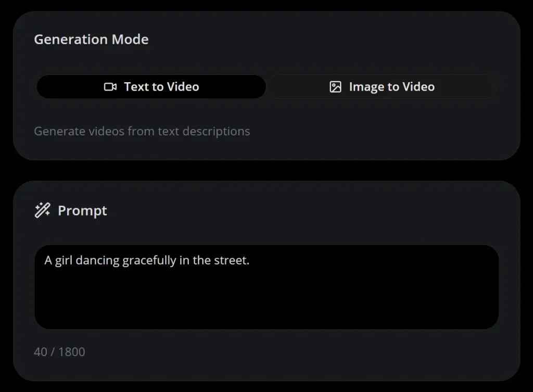533x392 pixels.
Task: Click the Prompt section title
Action: [82, 210]
